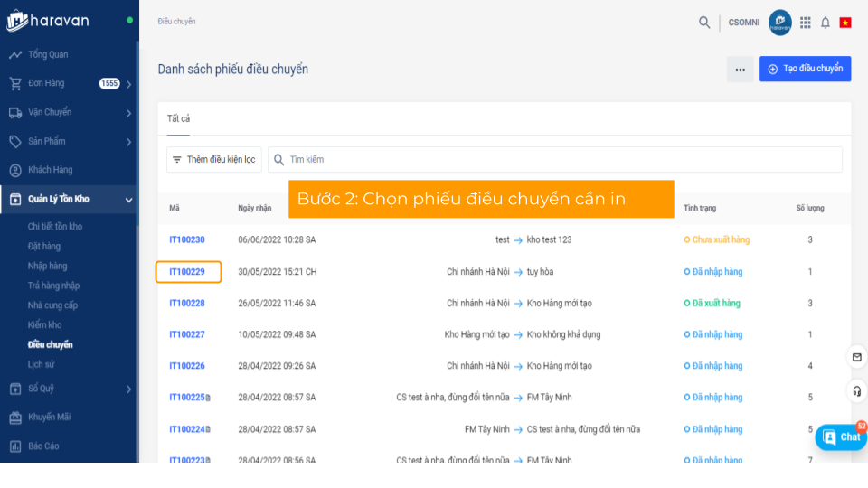Image resolution: width=868 pixels, height=488 pixels.
Task: Open notifications bell
Action: click(826, 23)
